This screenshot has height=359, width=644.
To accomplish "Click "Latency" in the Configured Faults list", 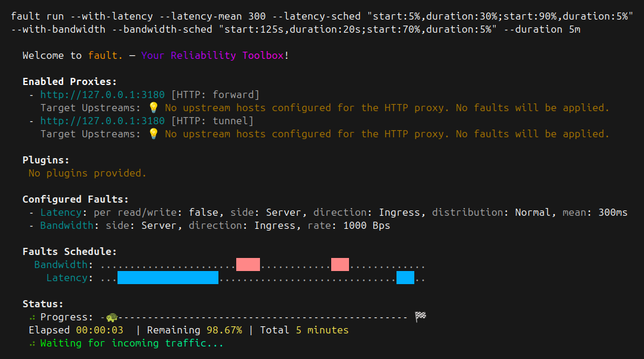I will point(61,213).
